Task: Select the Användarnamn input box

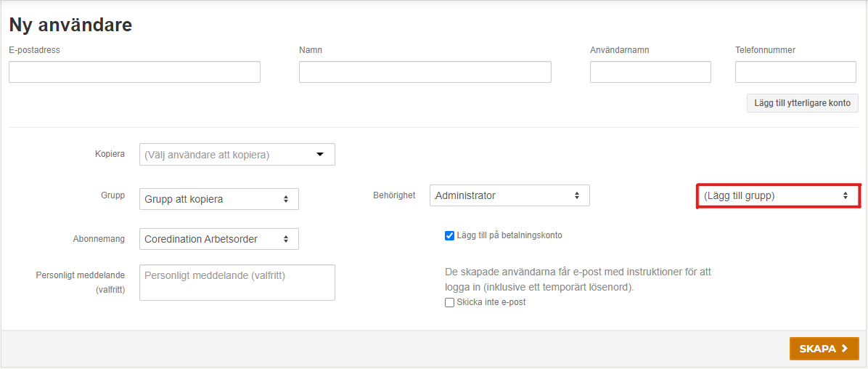Action: [x=650, y=72]
